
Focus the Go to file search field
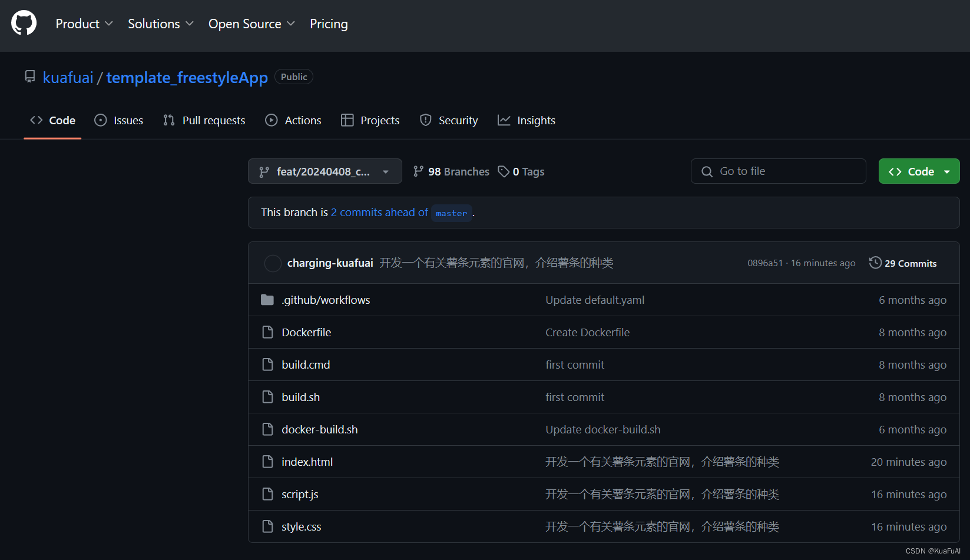coord(778,171)
